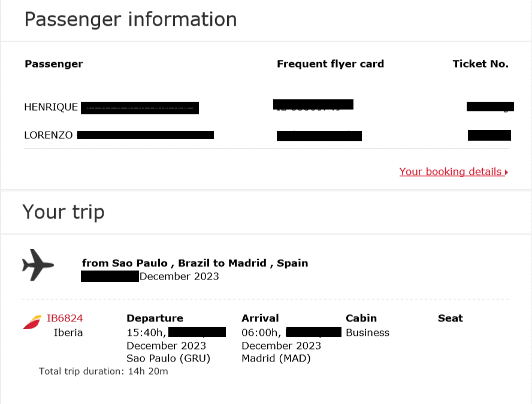Click the Ticket No. column header
Viewport: 532px width, 404px height.
coord(480,63)
